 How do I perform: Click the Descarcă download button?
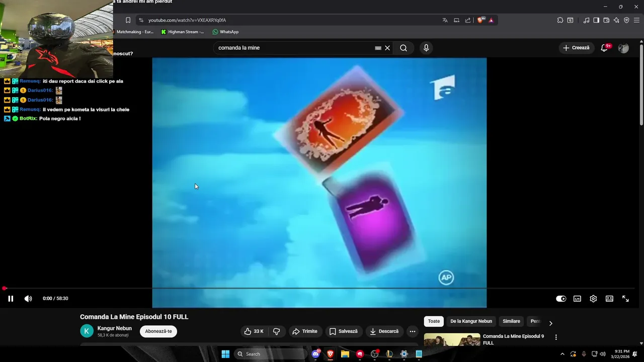pos(384,331)
